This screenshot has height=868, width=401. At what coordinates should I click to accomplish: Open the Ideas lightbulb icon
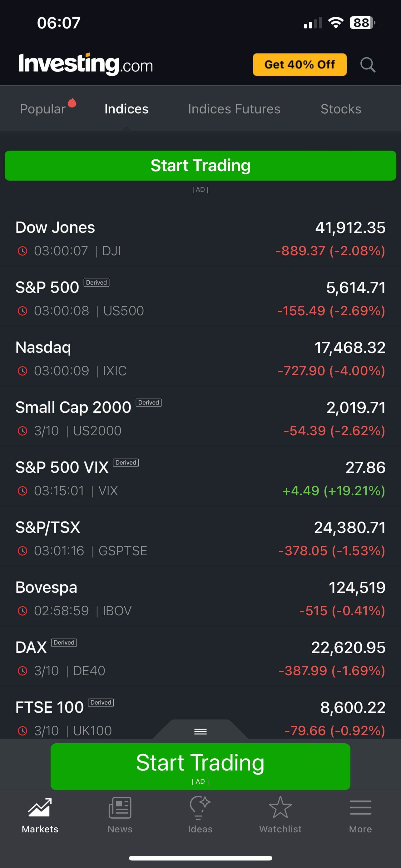[200, 807]
